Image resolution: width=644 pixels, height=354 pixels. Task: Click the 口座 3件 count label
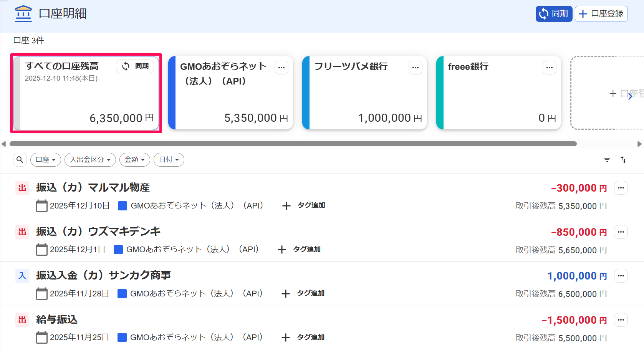pos(28,40)
